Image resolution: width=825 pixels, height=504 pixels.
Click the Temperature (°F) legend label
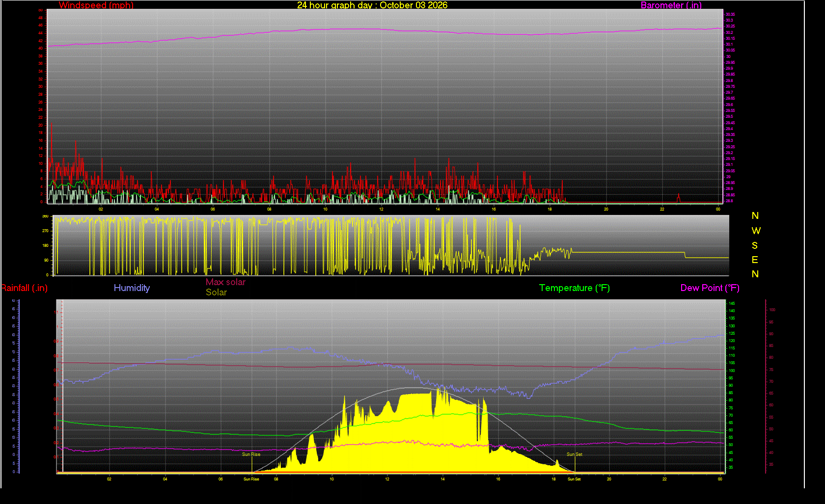(x=575, y=288)
